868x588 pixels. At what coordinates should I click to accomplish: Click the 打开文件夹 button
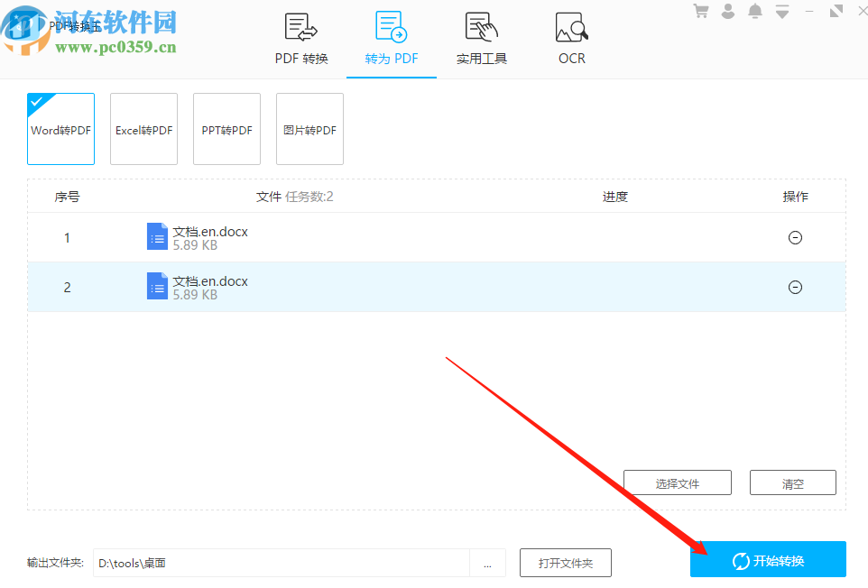point(566,562)
